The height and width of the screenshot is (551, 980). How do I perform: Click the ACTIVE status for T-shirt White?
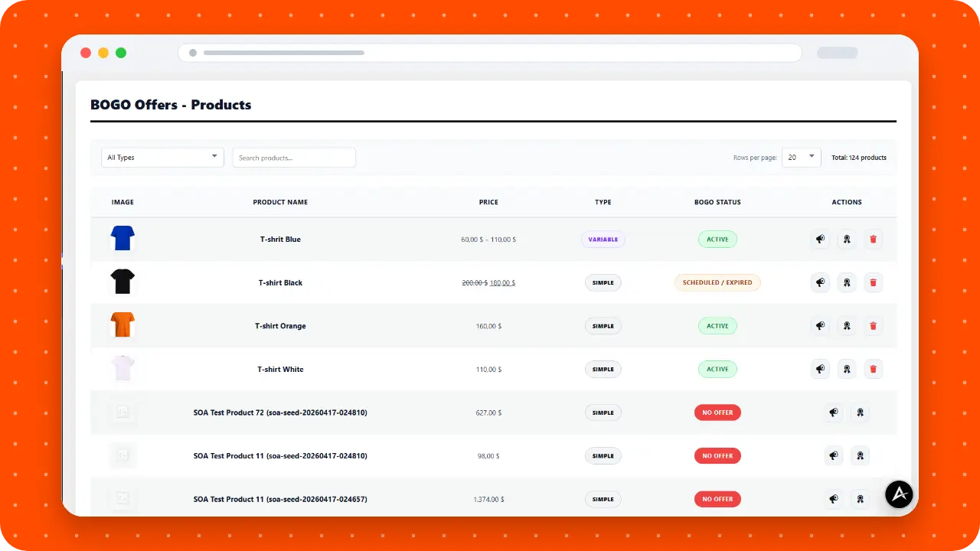(717, 369)
